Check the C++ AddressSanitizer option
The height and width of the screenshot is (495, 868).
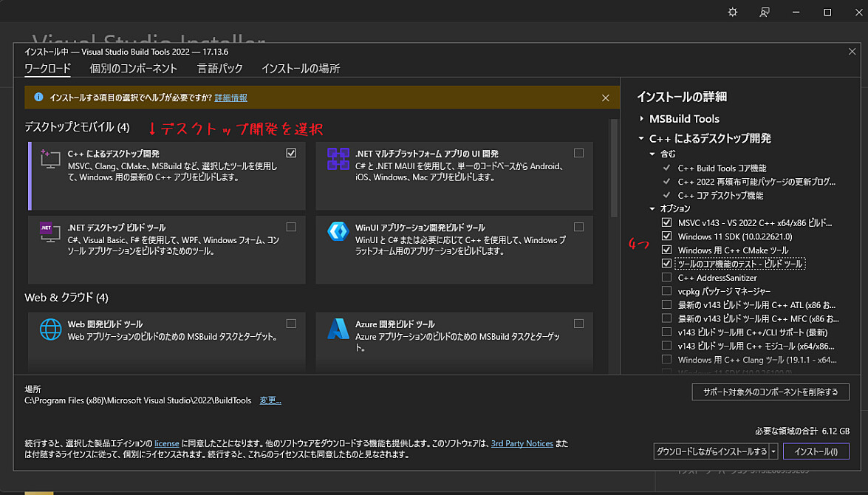pos(666,277)
